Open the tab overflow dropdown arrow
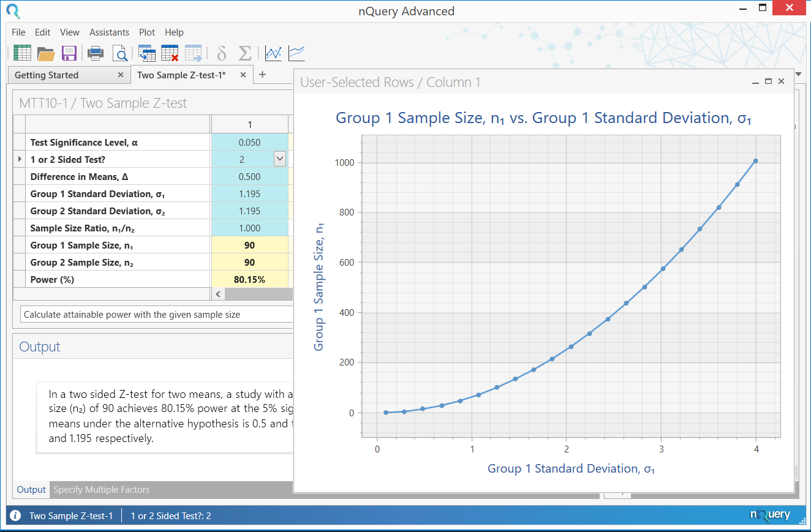The image size is (811, 532). click(x=798, y=73)
